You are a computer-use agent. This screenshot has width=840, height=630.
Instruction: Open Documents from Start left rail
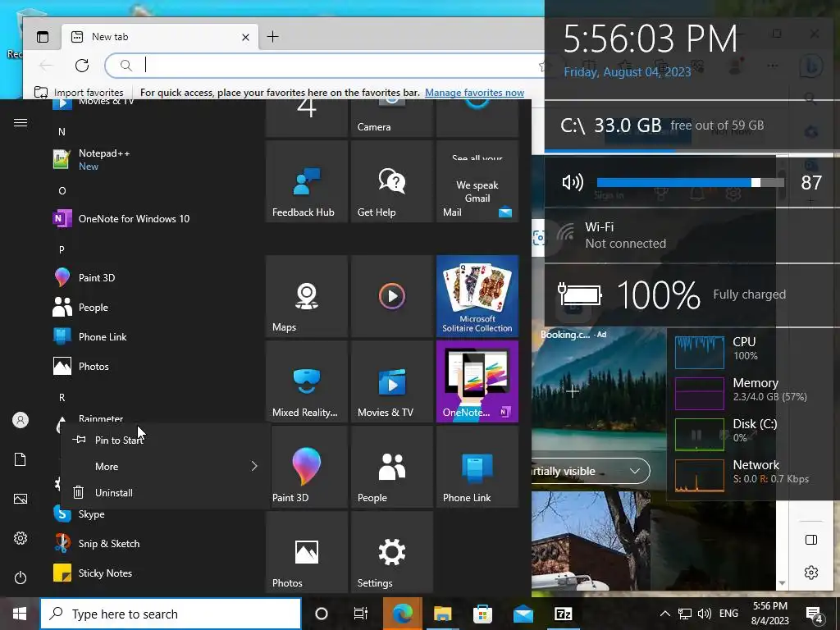point(21,459)
